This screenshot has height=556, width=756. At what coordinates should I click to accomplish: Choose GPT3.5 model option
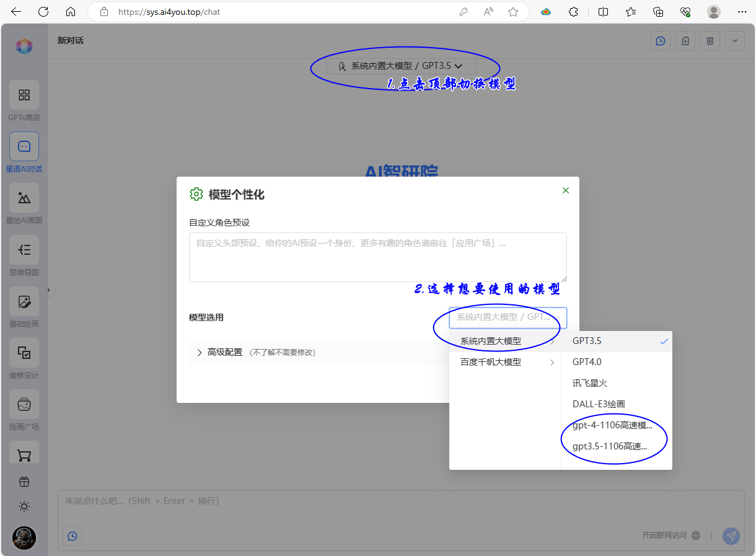pos(617,341)
